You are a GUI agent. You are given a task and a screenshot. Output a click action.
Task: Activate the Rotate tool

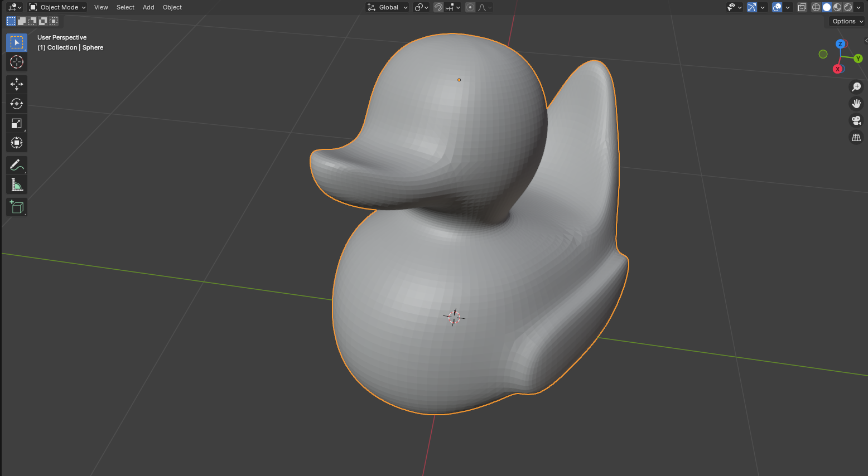[17, 104]
